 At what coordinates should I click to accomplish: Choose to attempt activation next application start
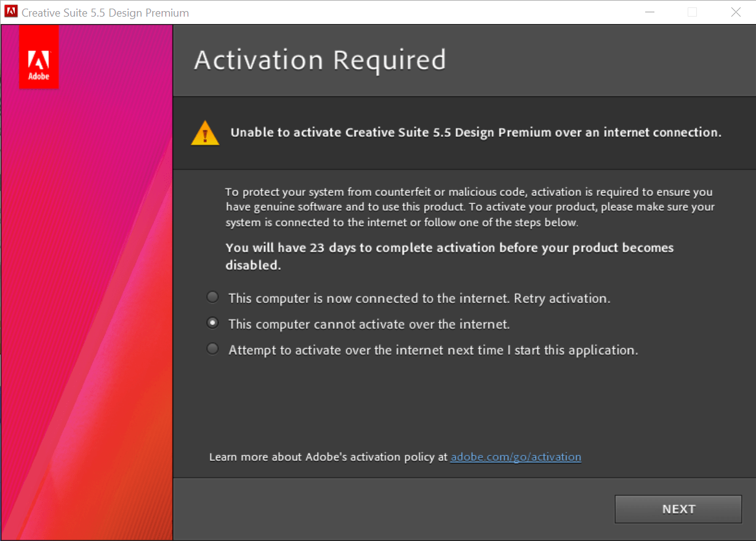[x=212, y=348]
